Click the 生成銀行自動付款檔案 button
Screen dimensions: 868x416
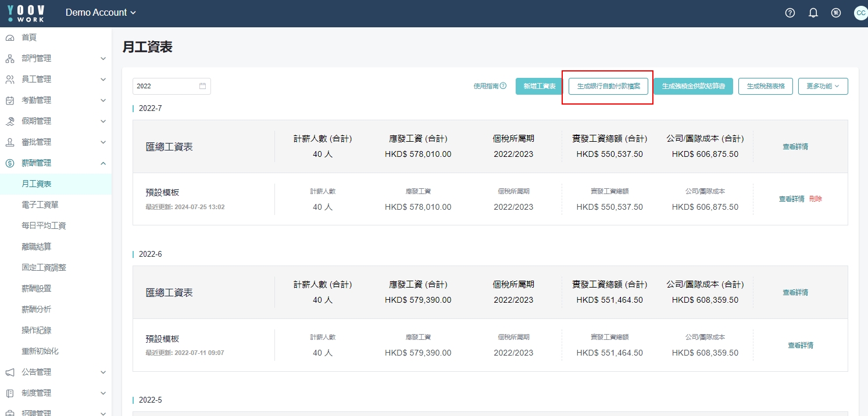click(x=608, y=86)
